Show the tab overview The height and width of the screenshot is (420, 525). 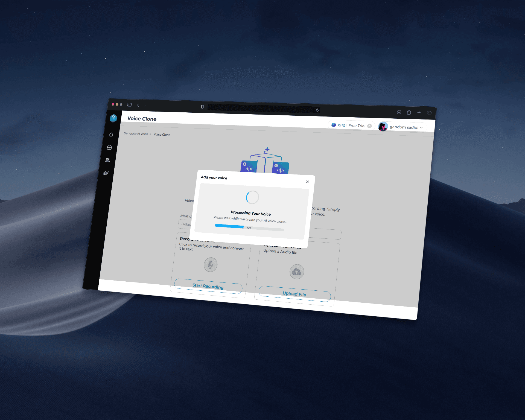pyautogui.click(x=429, y=113)
